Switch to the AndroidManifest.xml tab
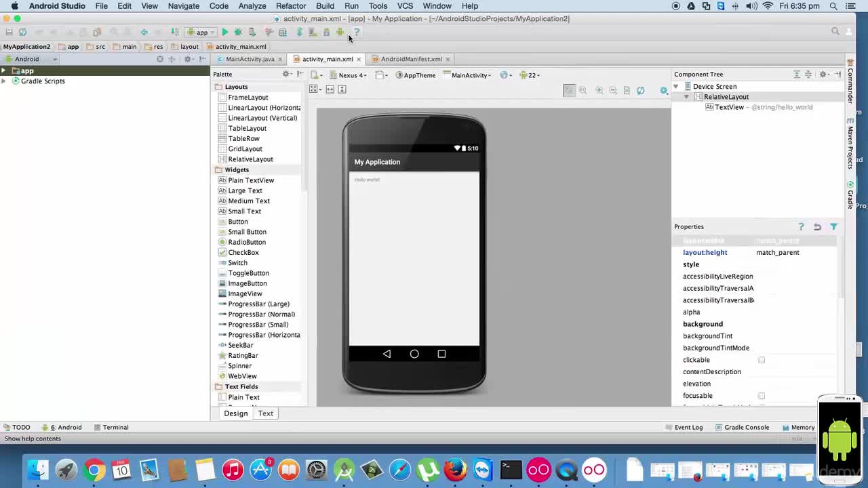 coord(411,59)
